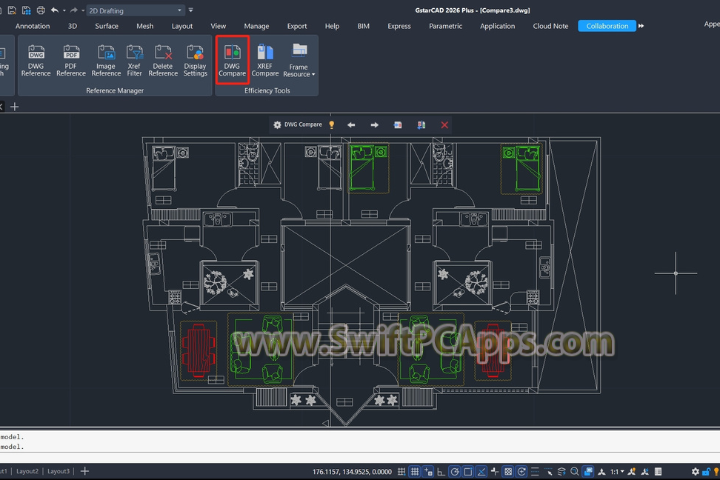Image resolution: width=720 pixels, height=480 pixels.
Task: Toggle polar tracking in status bar
Action: (x=455, y=472)
